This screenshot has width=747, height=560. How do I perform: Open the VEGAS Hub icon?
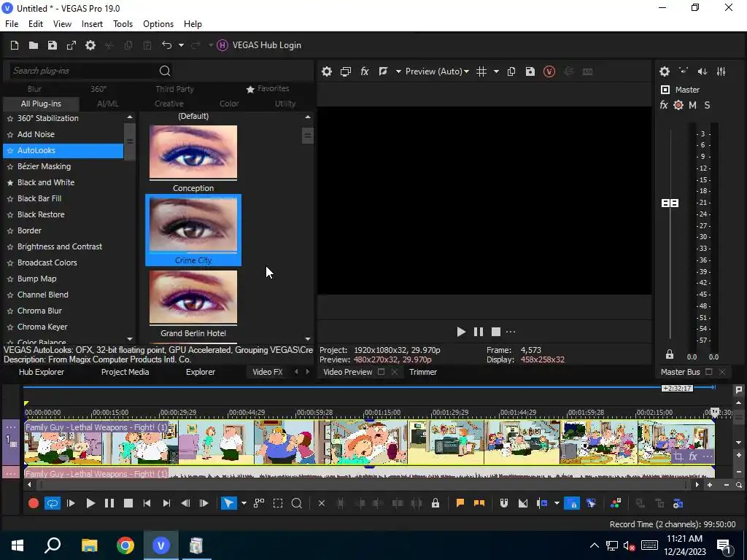(222, 45)
